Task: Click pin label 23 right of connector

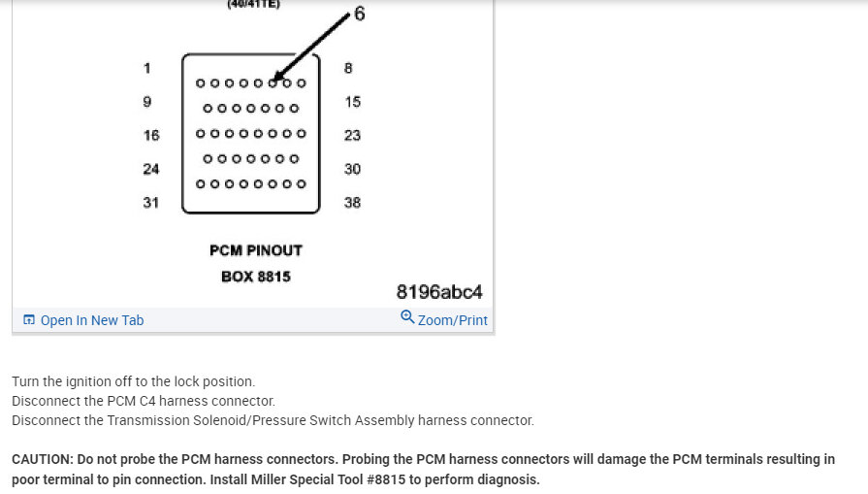Action: click(x=352, y=135)
